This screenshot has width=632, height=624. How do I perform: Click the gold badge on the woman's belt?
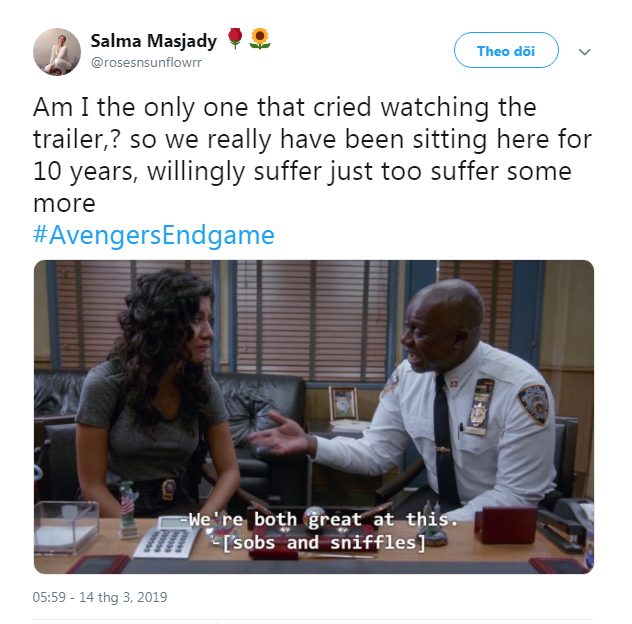point(168,489)
